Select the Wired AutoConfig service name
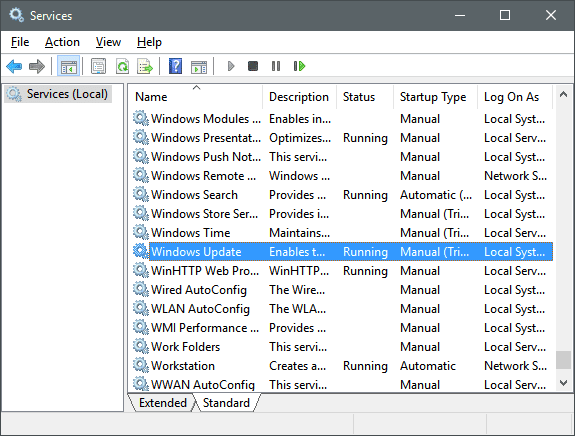This screenshot has height=436, width=575. tap(199, 290)
